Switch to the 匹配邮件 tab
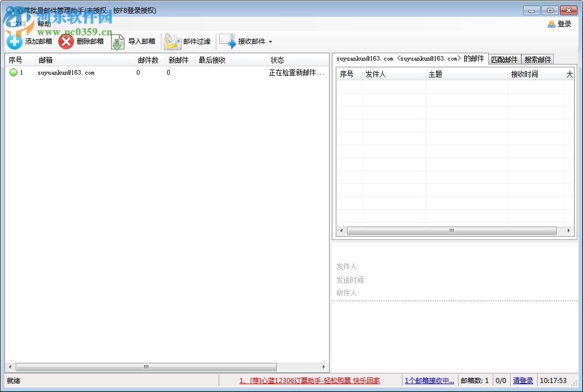Viewport: 583px width, 392px height. click(x=504, y=59)
